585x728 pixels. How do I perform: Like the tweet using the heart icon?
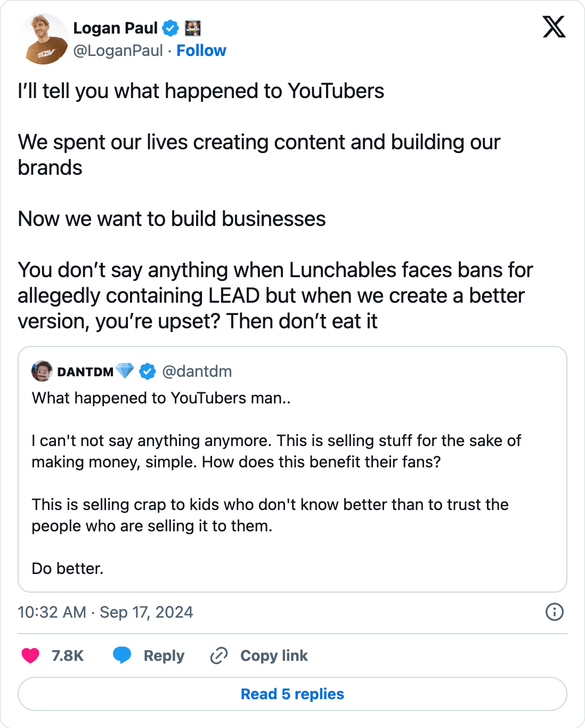pos(30,656)
